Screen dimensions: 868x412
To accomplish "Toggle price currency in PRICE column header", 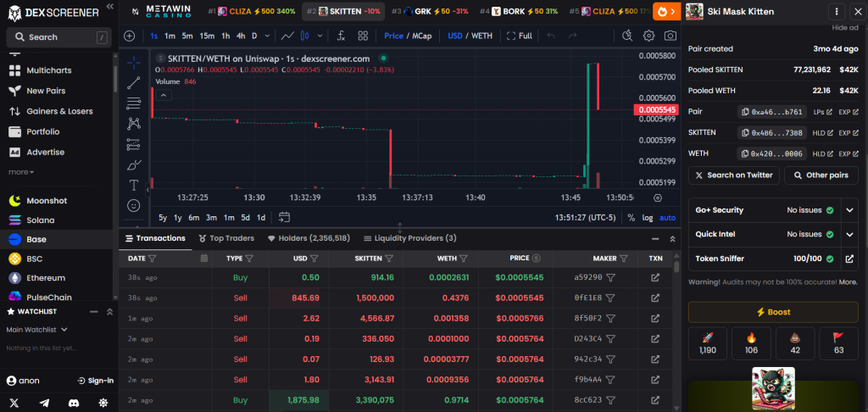I will click(536, 258).
